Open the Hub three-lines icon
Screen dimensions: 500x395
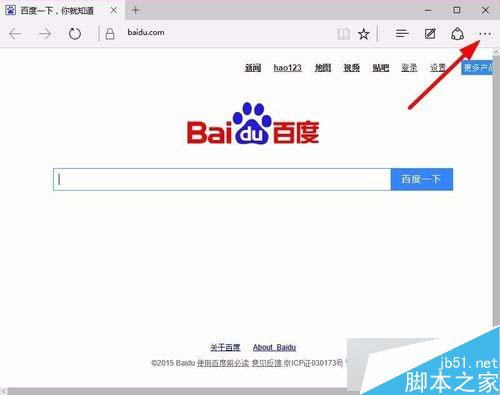(x=402, y=33)
